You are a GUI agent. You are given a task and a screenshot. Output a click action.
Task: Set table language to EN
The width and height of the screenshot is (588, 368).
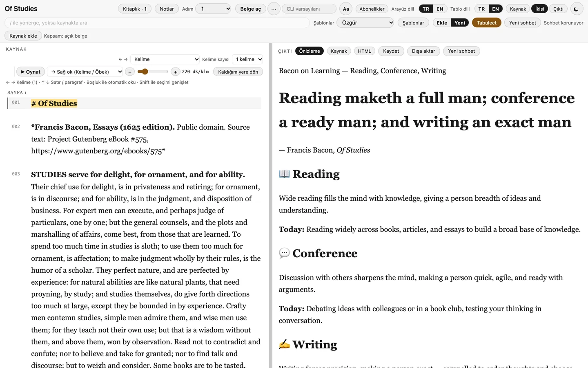click(495, 9)
